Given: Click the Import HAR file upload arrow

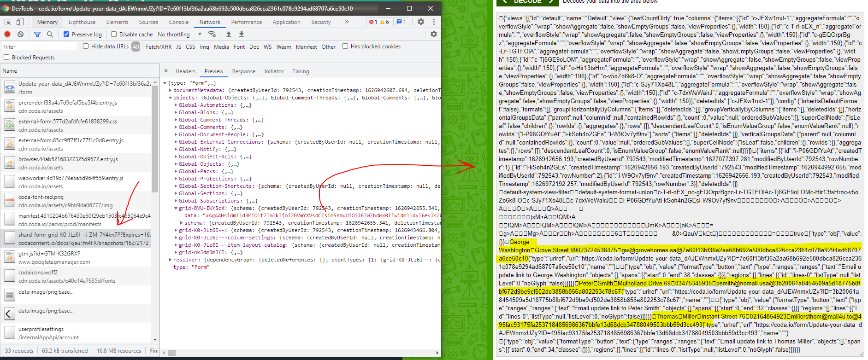Looking at the screenshot, I should 229,34.
